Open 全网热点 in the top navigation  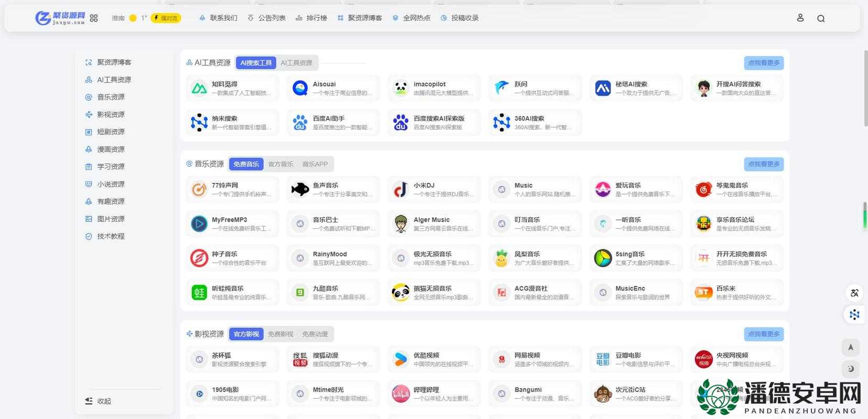coord(411,18)
